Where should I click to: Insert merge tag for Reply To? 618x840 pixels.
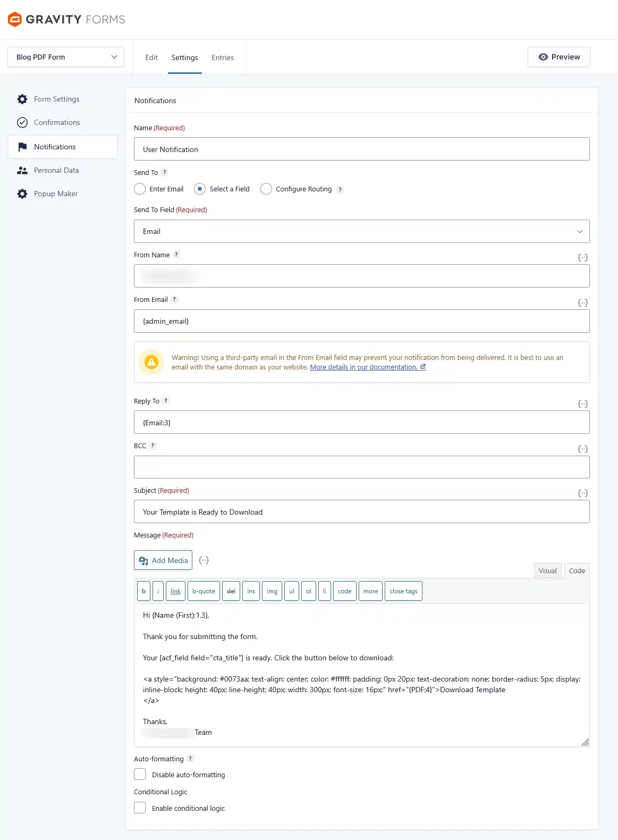pos(583,404)
